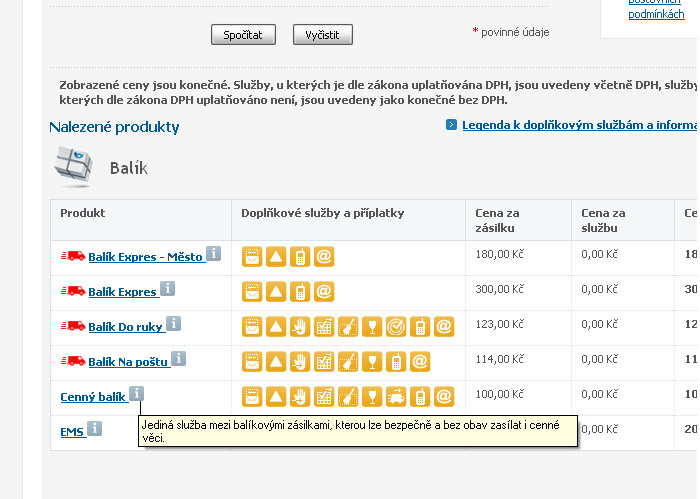Screen dimensions: 700x499
Task: Click the calendar chart icon in Cenný balík row
Action: (324, 397)
